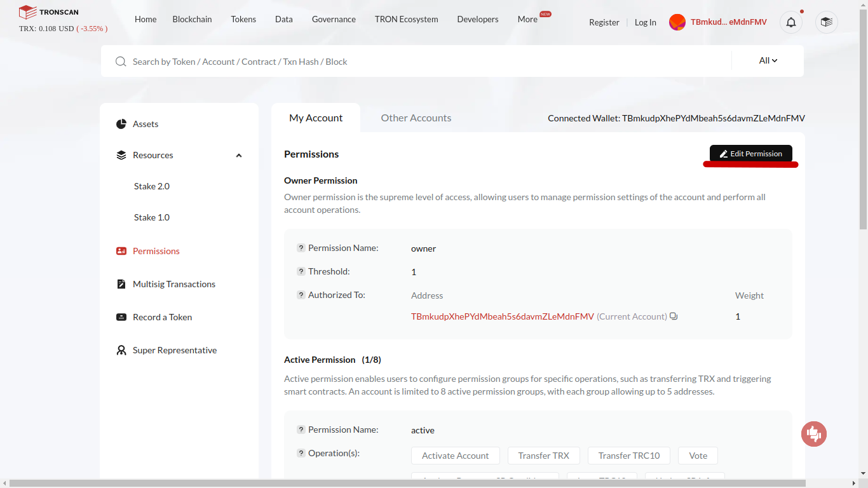The width and height of the screenshot is (868, 488).
Task: Click the Vote operation tag
Action: 698,456
